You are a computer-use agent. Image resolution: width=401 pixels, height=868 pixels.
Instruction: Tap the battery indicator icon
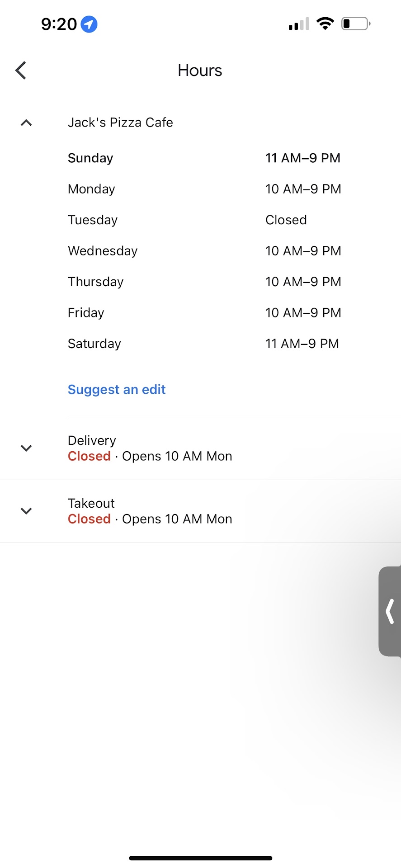tap(356, 24)
